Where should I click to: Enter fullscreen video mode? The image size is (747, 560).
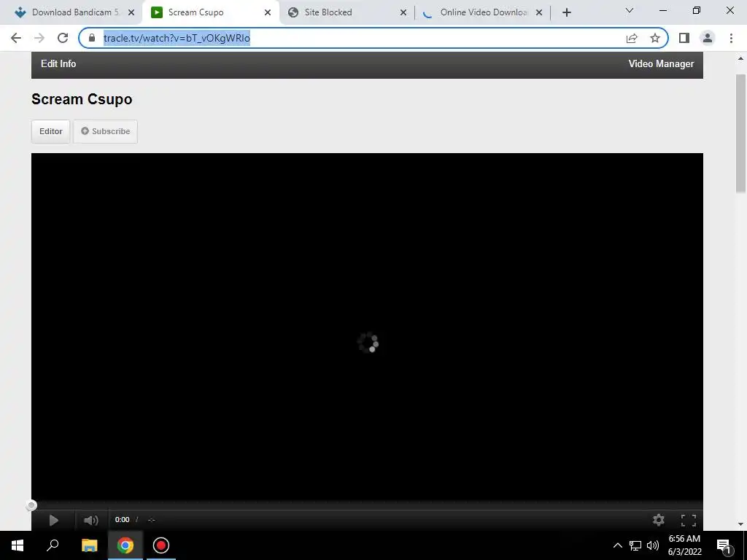[x=689, y=520]
